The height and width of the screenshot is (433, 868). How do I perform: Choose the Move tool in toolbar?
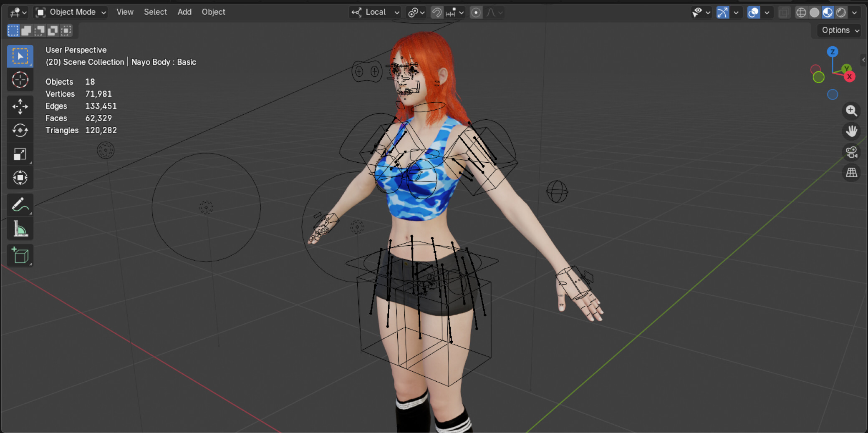click(x=20, y=106)
